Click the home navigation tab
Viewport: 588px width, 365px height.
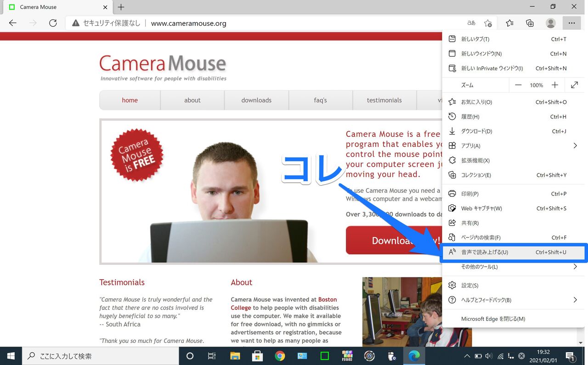click(130, 100)
